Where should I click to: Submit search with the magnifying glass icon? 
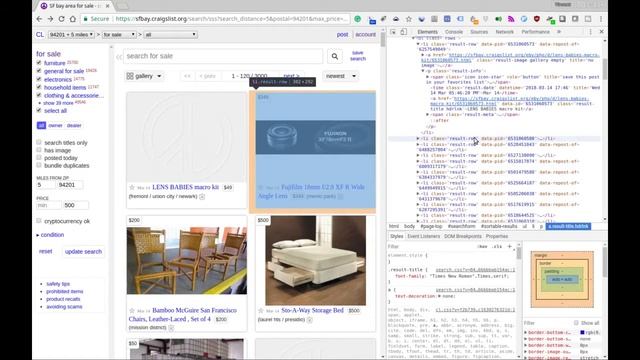(x=335, y=56)
